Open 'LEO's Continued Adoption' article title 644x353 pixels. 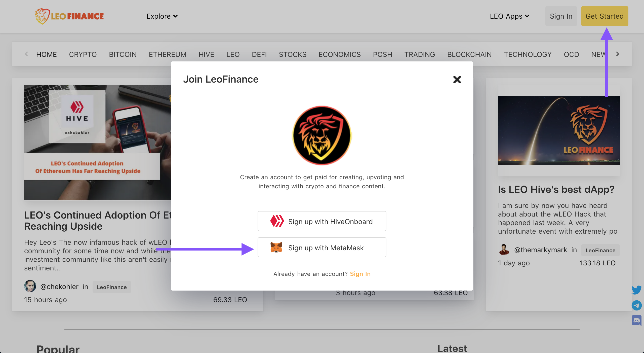point(98,221)
